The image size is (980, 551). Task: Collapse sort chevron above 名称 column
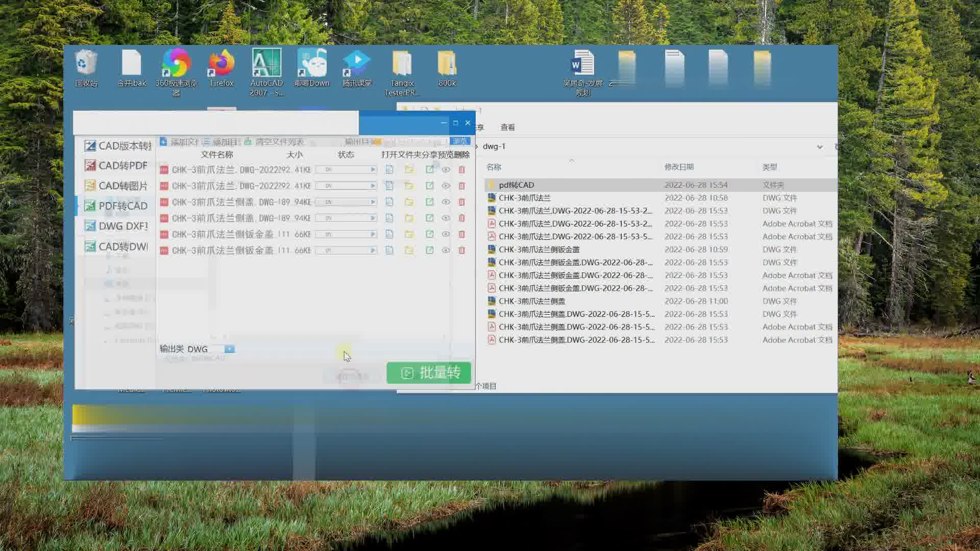[x=572, y=160]
